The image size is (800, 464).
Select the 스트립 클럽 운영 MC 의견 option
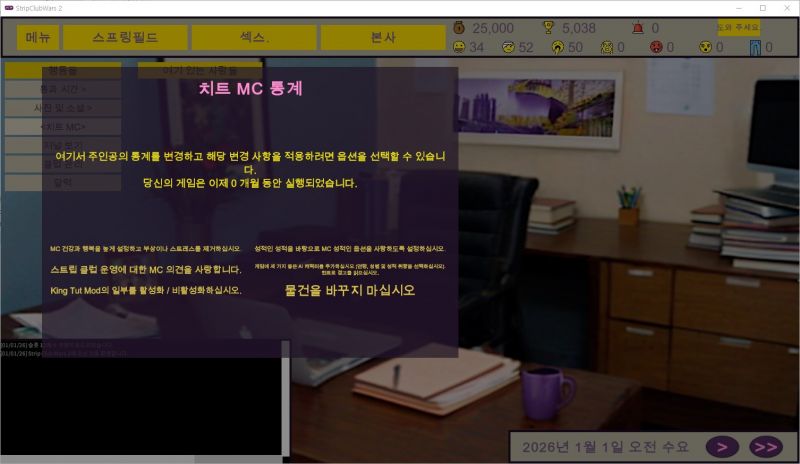point(146,270)
